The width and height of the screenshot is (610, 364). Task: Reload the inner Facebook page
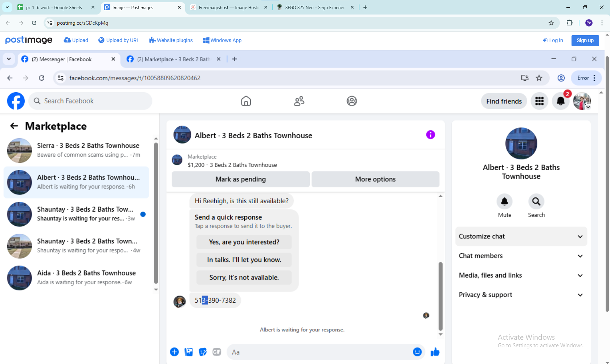42,78
